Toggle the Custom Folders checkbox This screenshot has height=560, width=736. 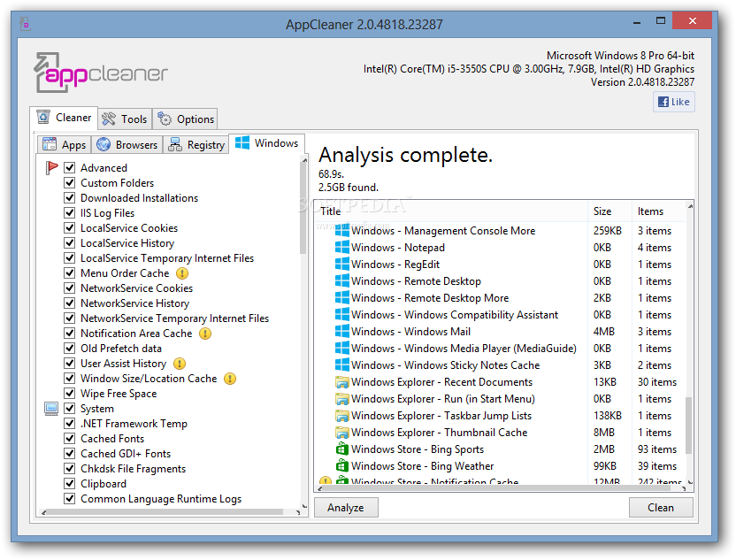pos(70,182)
